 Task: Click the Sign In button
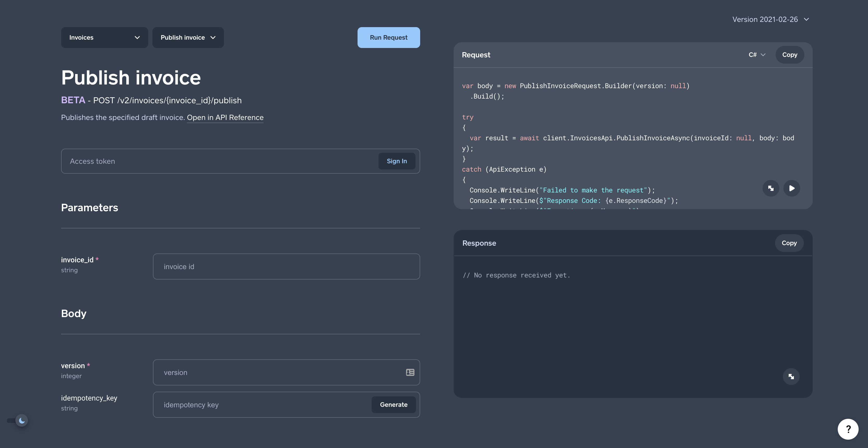(397, 161)
